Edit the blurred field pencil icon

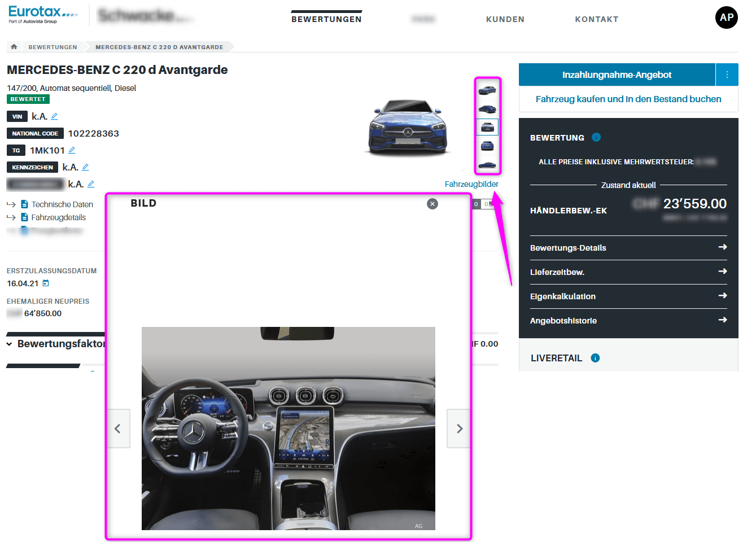tap(91, 184)
